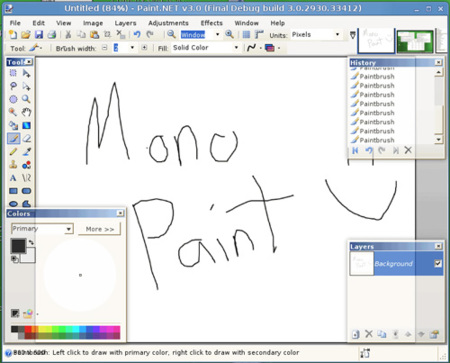Select the Paintbrush tool in Tools panel
The height and width of the screenshot is (363, 450).
pyautogui.click(x=13, y=138)
